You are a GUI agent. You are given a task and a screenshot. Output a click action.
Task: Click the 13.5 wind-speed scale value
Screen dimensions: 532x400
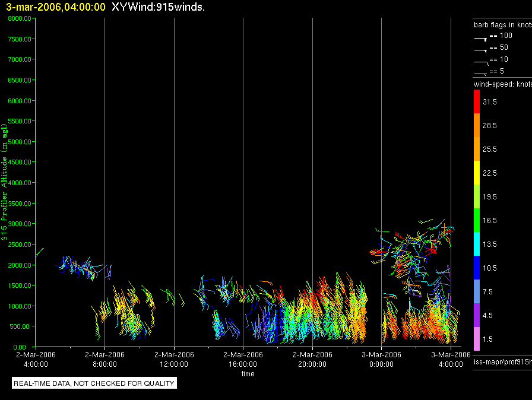click(x=490, y=245)
